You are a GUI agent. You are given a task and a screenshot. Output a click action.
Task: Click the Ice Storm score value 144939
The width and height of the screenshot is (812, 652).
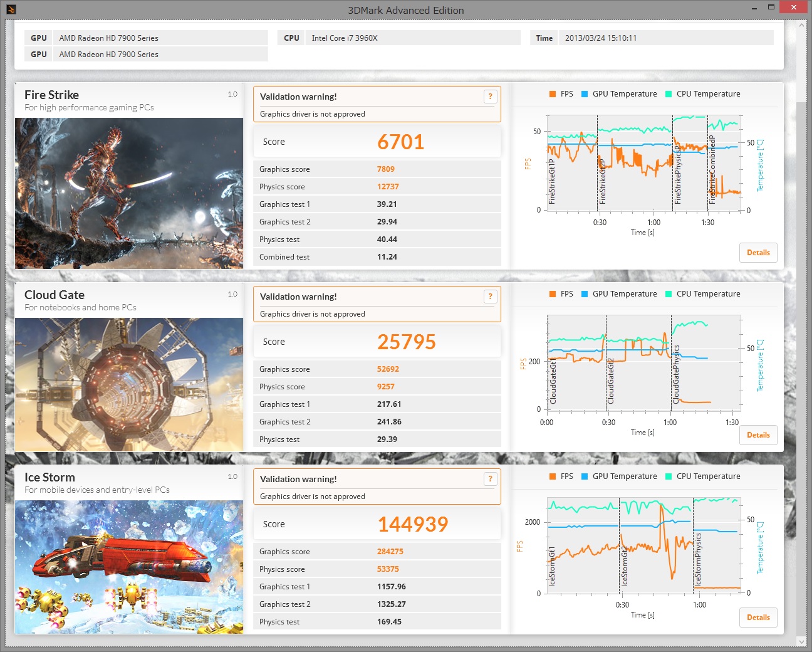[412, 524]
